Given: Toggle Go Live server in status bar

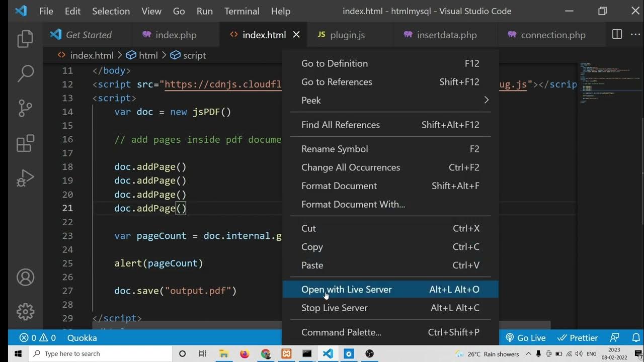Looking at the screenshot, I should coord(526,338).
